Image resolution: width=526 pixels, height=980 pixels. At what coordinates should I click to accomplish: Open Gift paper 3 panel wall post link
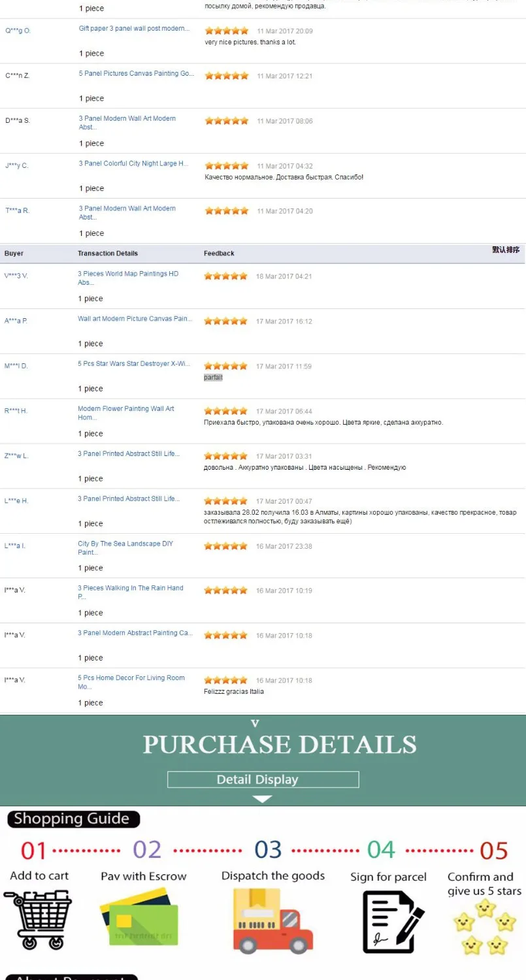(135, 29)
